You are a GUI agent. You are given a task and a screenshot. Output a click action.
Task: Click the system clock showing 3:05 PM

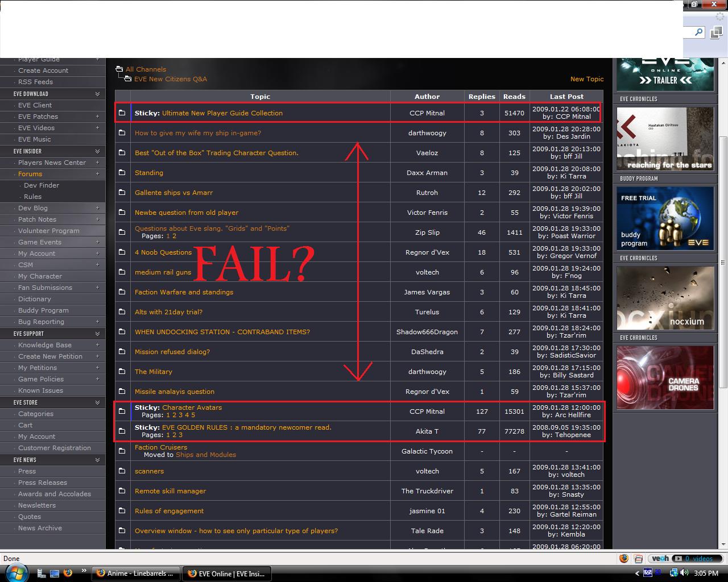pyautogui.click(x=706, y=573)
